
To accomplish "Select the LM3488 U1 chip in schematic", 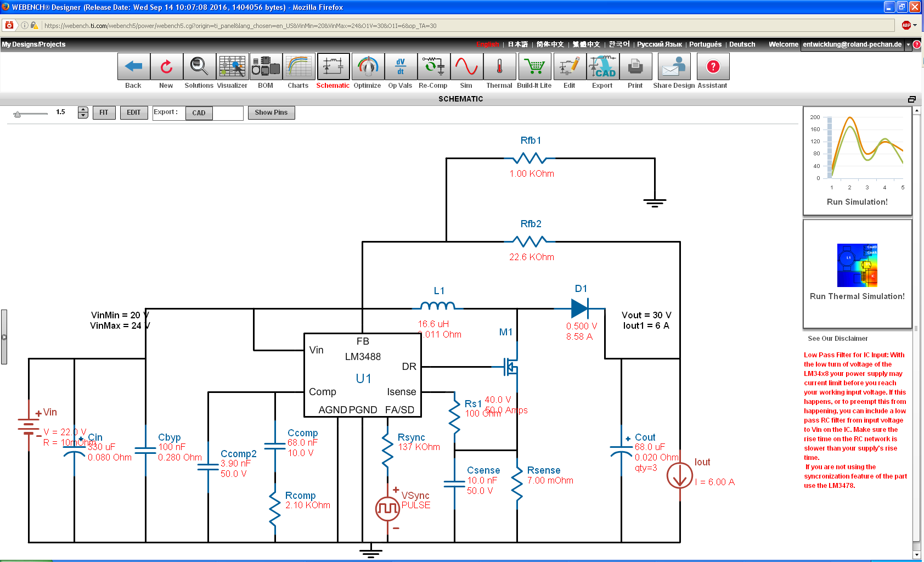I will click(363, 375).
